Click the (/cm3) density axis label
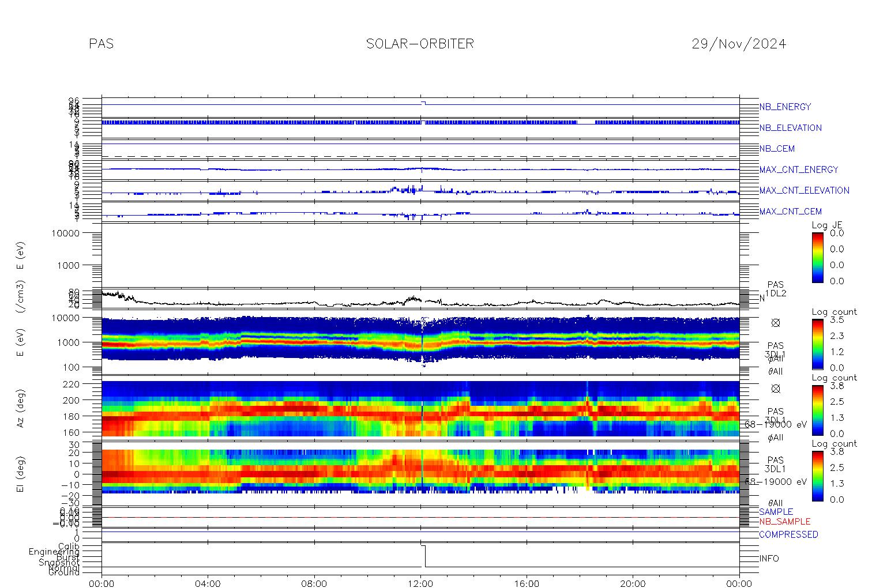Image resolution: width=872 pixels, height=588 pixels. click(21, 297)
